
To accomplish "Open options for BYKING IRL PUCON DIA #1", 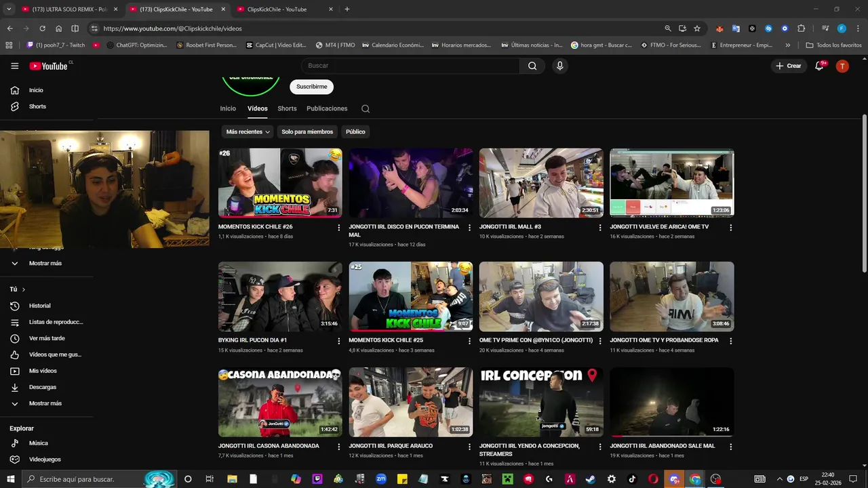I will 339,341.
